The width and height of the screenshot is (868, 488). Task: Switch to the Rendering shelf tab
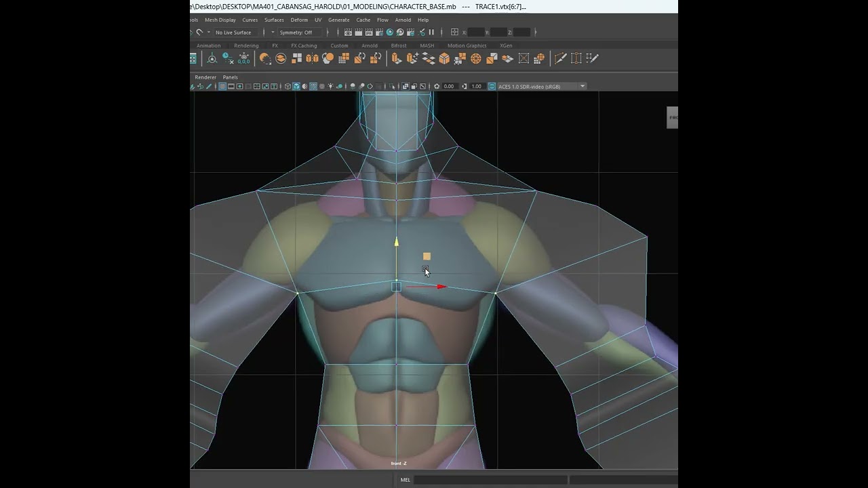[x=246, y=45]
